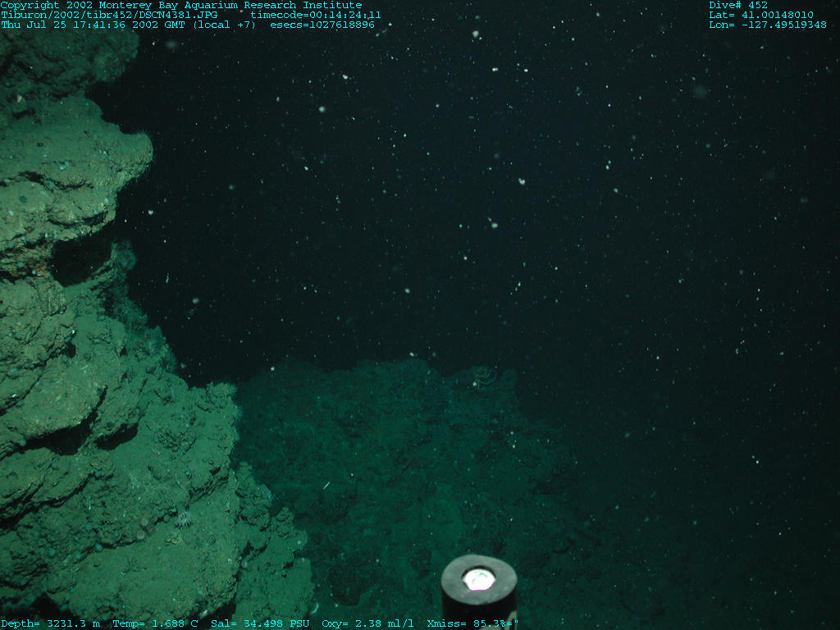The image size is (840, 630).
Task: Select the Depth= 3231.3 m readout
Action: 50,623
